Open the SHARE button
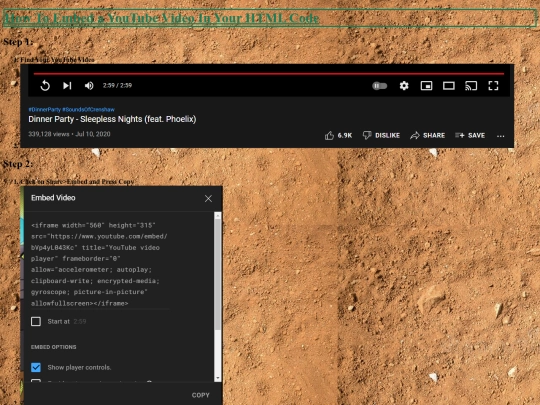 [427, 135]
